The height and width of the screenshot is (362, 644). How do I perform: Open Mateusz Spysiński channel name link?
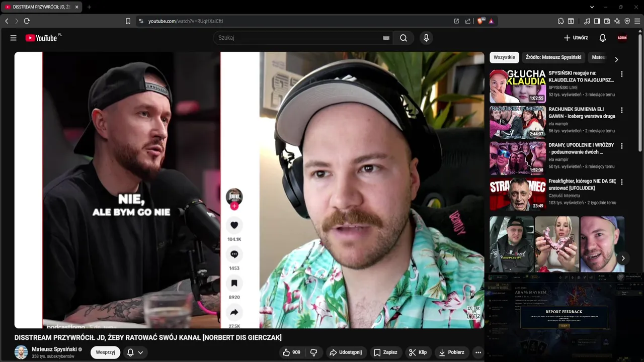pyautogui.click(x=54, y=349)
